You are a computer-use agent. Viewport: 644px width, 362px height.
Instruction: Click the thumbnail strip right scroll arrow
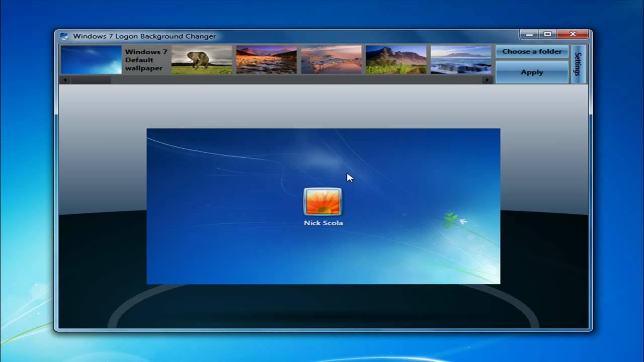(x=487, y=79)
